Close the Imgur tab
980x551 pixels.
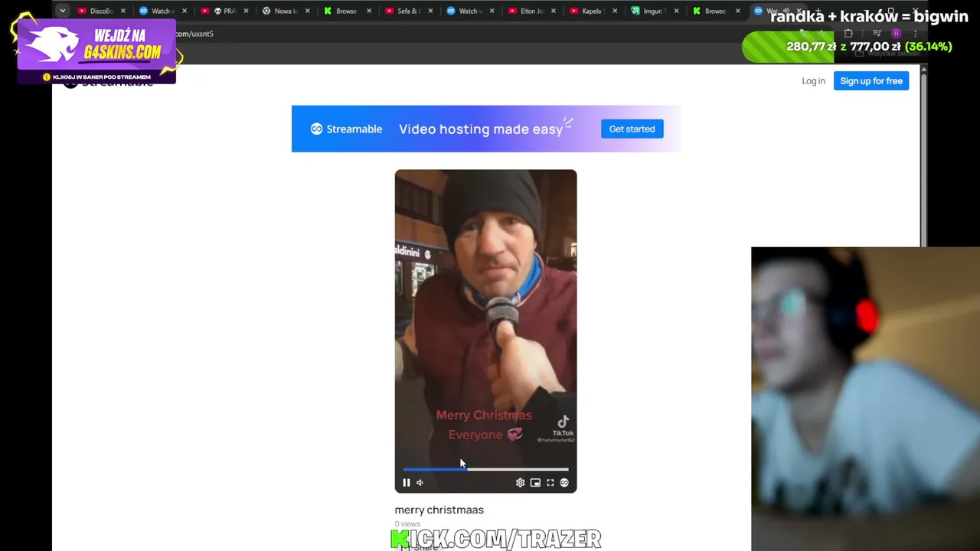[676, 11]
